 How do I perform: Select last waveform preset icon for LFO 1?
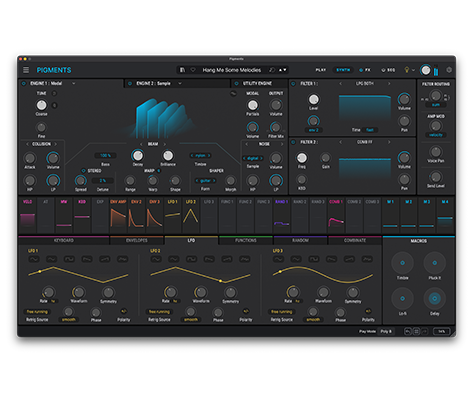(x=122, y=259)
